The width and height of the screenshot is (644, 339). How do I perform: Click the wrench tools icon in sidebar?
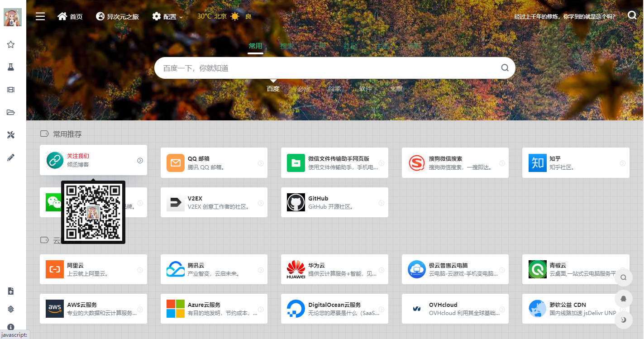[x=11, y=135]
